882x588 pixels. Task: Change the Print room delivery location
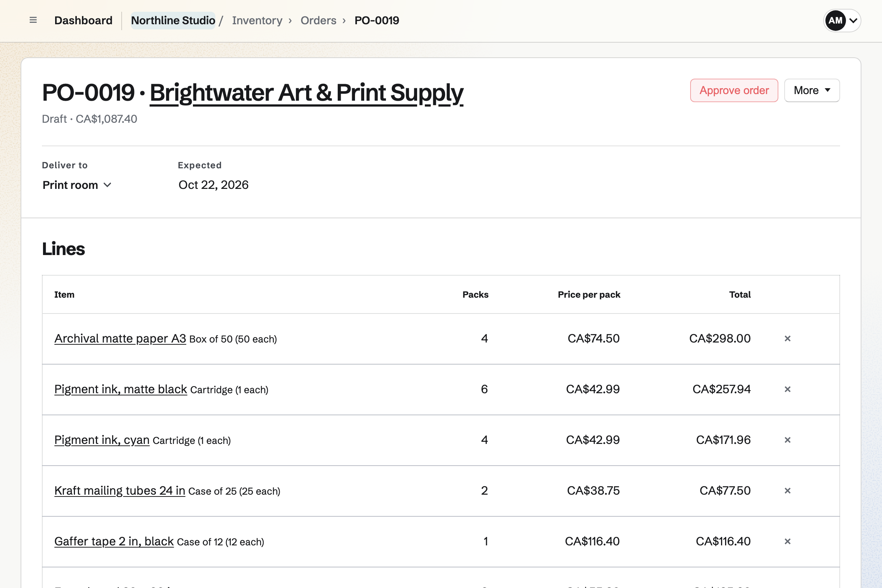pyautogui.click(x=77, y=185)
